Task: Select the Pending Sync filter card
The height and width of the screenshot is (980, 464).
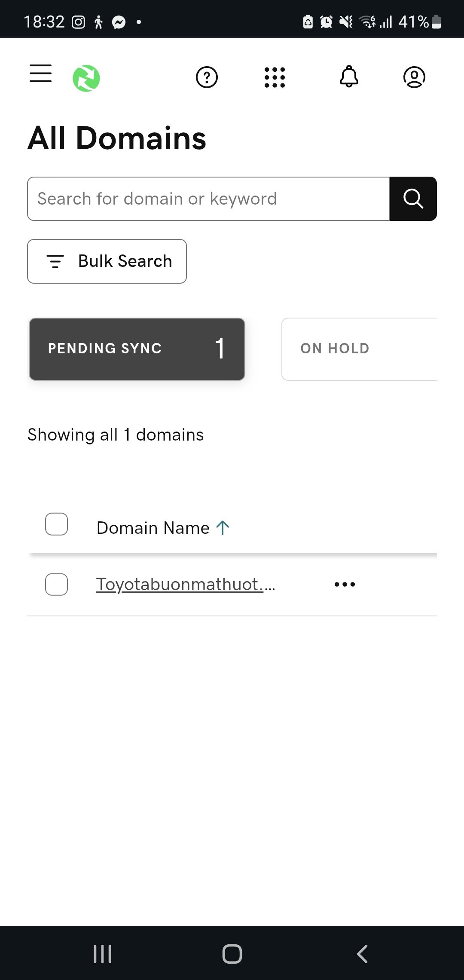Action: [x=137, y=349]
